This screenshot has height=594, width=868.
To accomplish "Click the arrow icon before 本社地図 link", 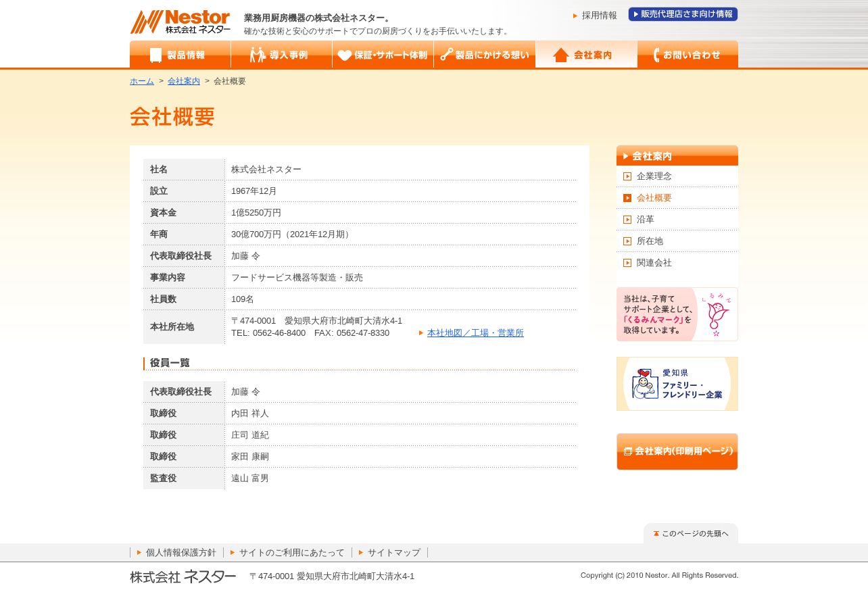I will [x=421, y=333].
